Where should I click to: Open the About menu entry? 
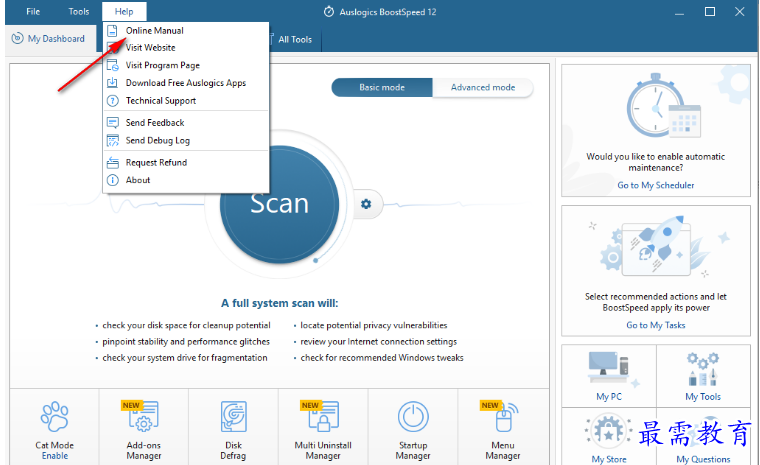point(186,180)
